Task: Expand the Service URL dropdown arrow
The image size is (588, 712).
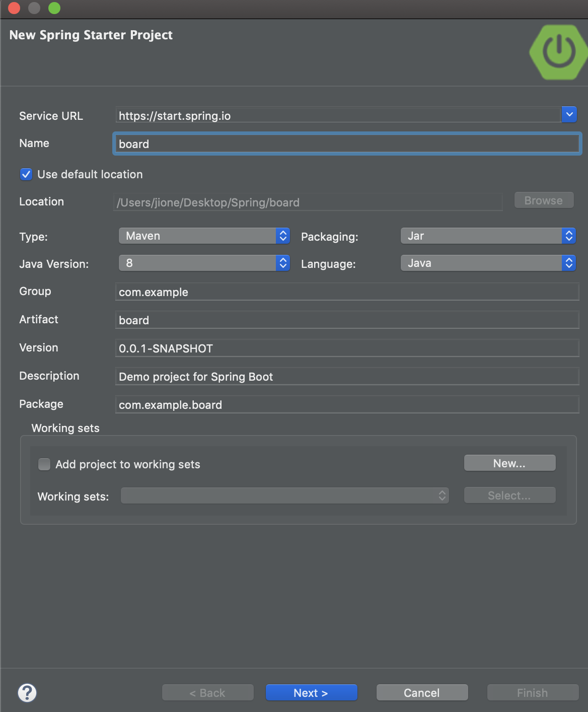Action: coord(569,114)
